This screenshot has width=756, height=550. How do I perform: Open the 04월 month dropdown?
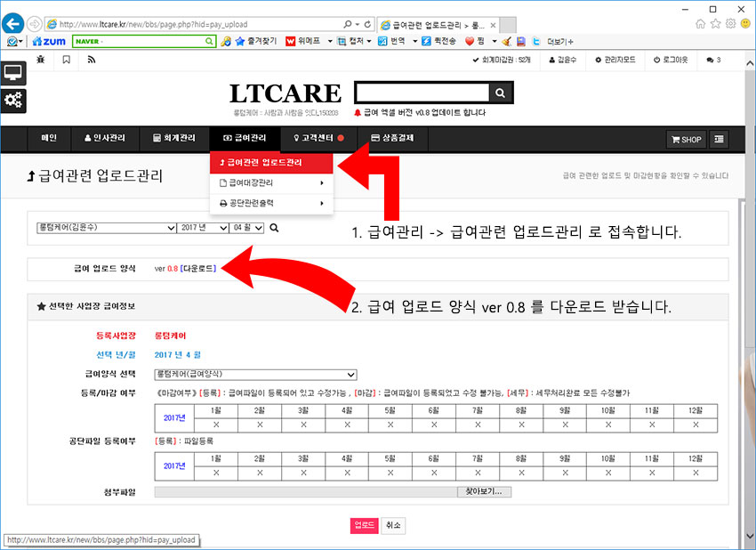[x=246, y=228]
